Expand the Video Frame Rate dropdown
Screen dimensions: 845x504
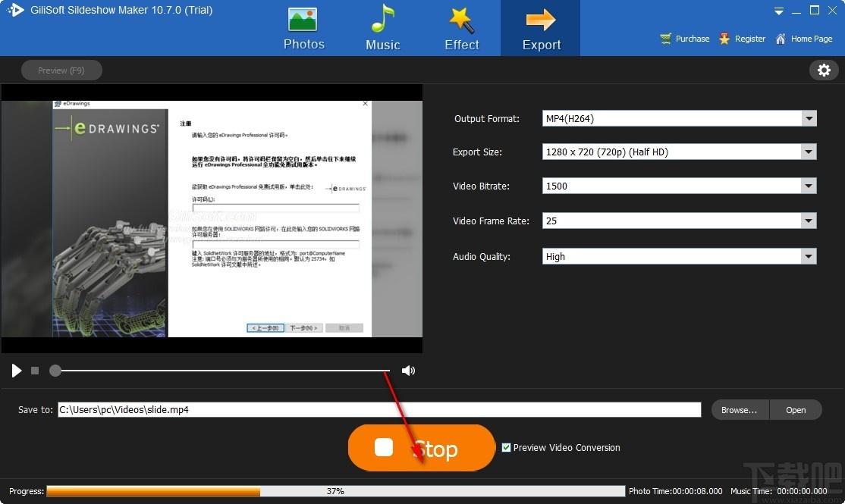809,221
